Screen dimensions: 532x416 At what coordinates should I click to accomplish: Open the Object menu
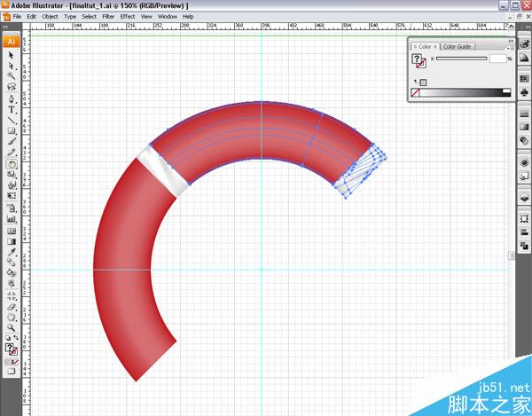tap(50, 16)
